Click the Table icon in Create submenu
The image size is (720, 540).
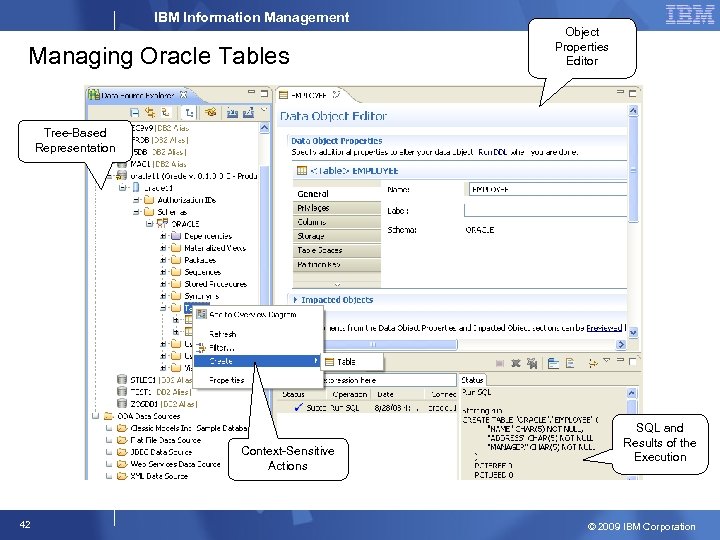(329, 362)
